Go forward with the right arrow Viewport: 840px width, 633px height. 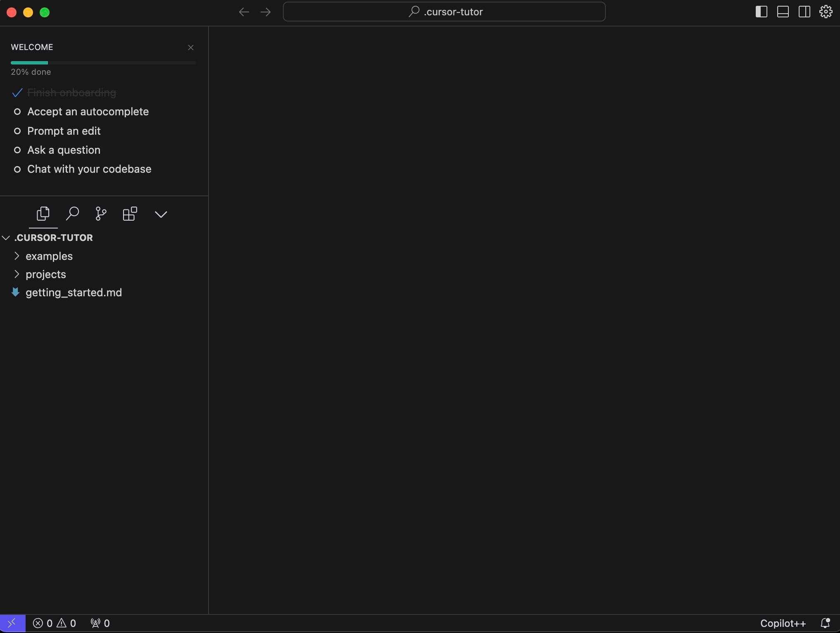[x=266, y=12]
